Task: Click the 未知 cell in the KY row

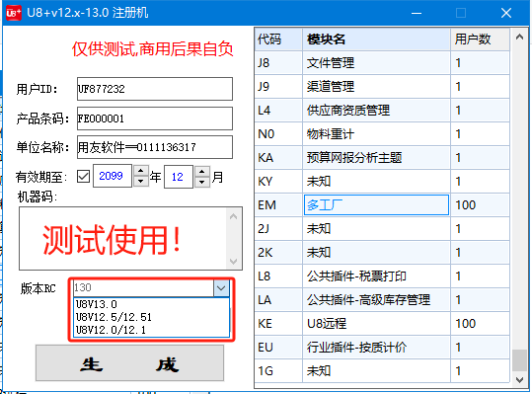Action: coord(376,182)
